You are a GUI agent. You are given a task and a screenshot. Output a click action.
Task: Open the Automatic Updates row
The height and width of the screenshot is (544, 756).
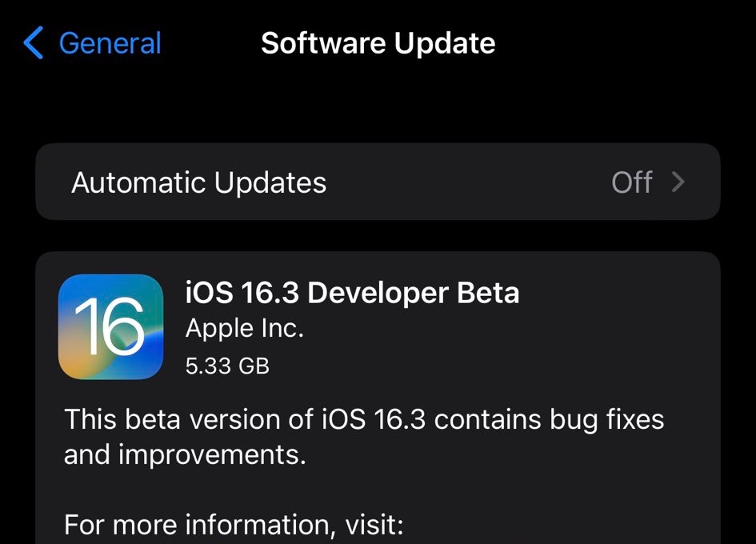click(378, 182)
